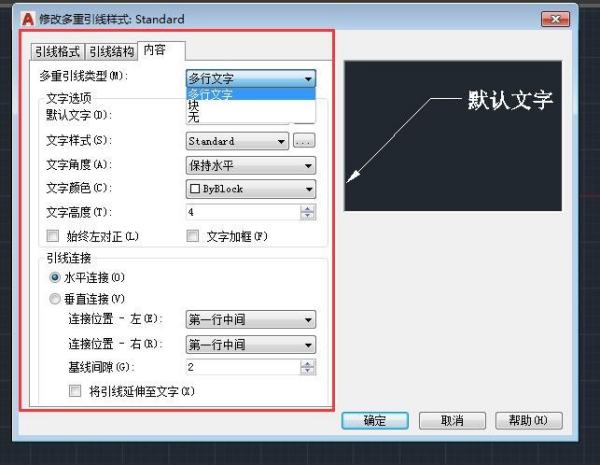
Task: Open the 连接位置 - 右 dropdown
Action: click(251, 344)
